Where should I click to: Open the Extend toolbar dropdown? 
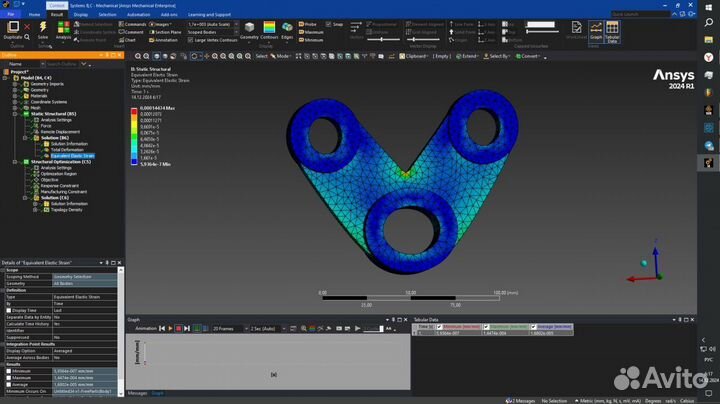467,56
